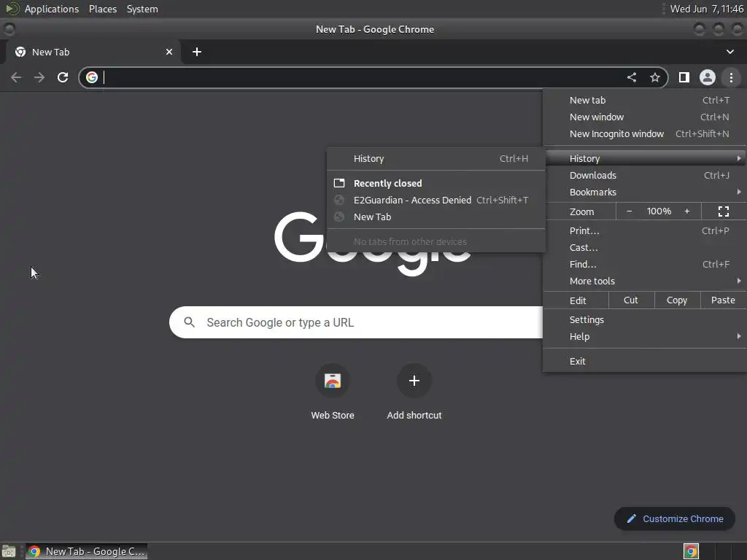Select Find… menu item
The height and width of the screenshot is (560, 747).
coord(645,264)
